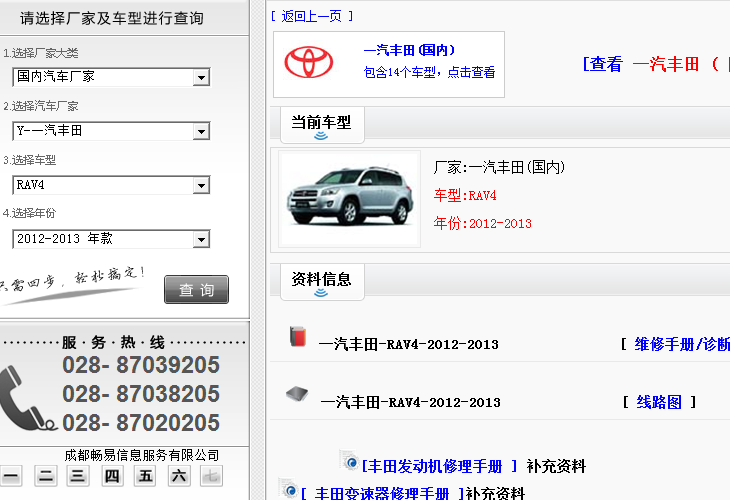The width and height of the screenshot is (730, 500).
Task: Click the 3.选择车型 label
Action: pyautogui.click(x=29, y=160)
